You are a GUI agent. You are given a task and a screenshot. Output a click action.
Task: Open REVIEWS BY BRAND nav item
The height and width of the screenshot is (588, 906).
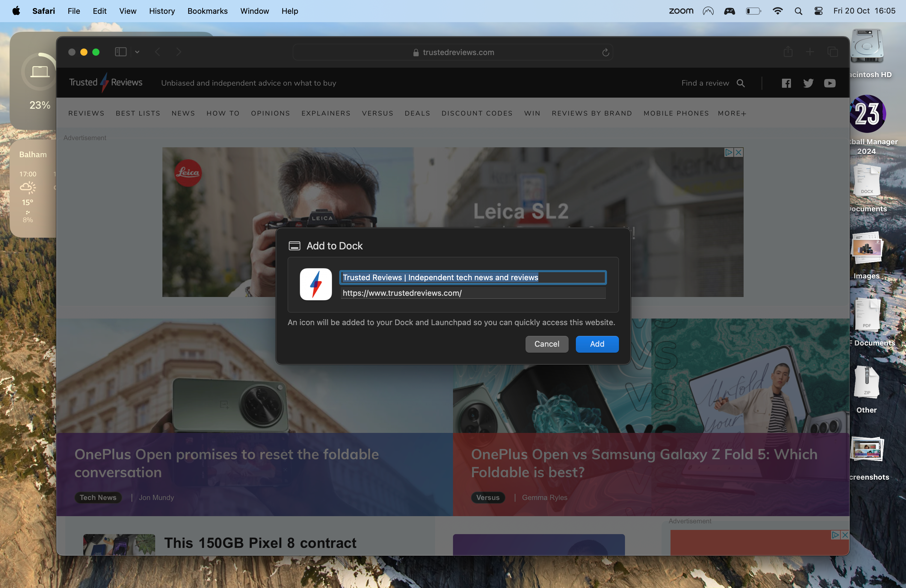592,113
